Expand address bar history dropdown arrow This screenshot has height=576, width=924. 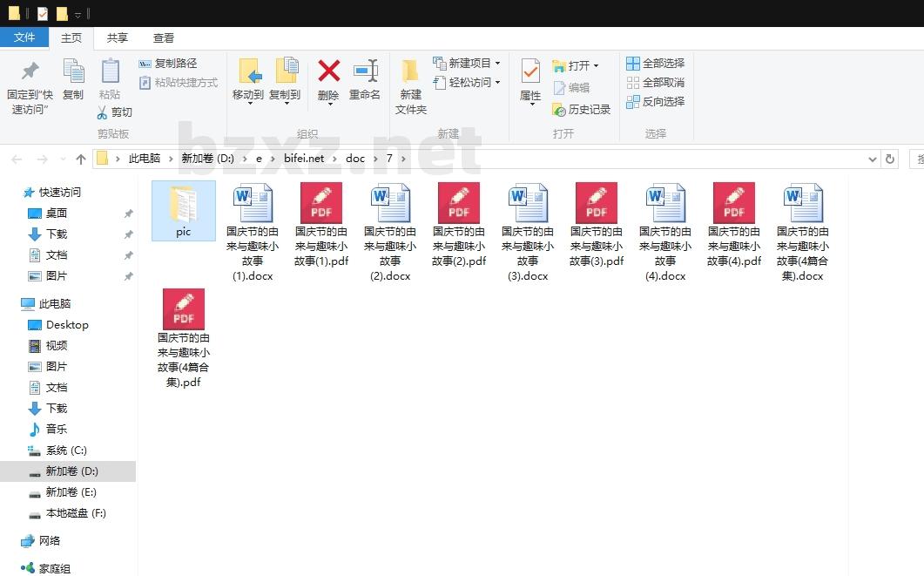click(873, 159)
